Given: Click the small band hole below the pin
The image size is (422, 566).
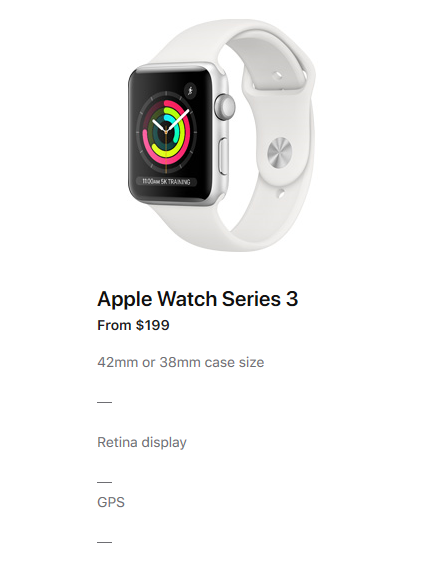Looking at the screenshot, I should (x=280, y=193).
